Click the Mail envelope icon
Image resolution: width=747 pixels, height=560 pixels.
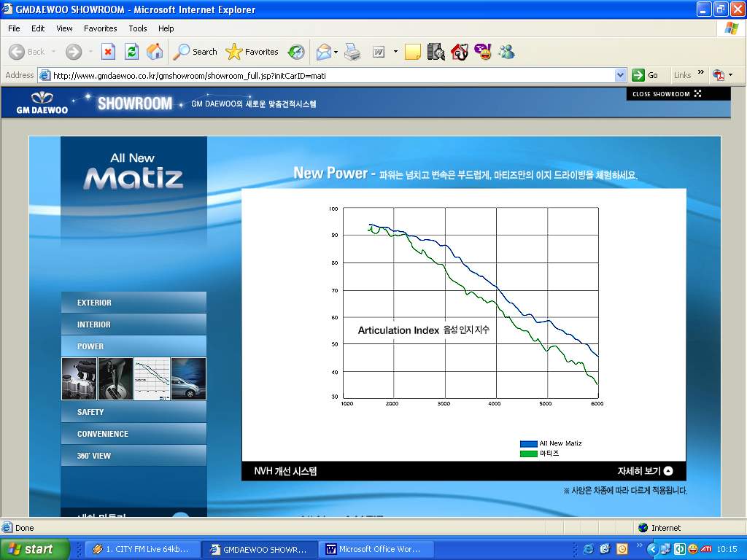coord(323,52)
